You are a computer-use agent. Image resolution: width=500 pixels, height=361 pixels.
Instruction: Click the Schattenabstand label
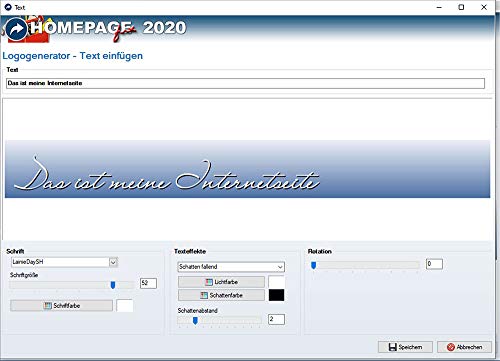[198, 311]
